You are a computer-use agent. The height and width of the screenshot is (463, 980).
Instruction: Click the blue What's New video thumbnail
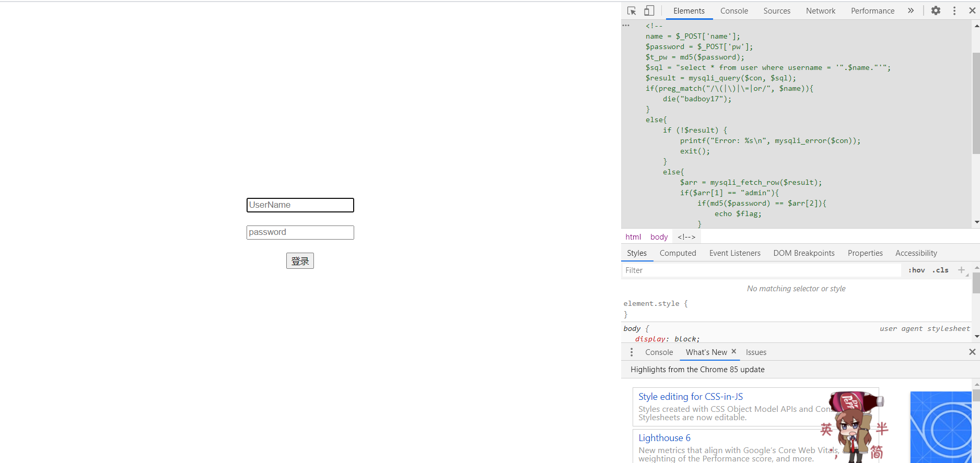[x=940, y=427]
